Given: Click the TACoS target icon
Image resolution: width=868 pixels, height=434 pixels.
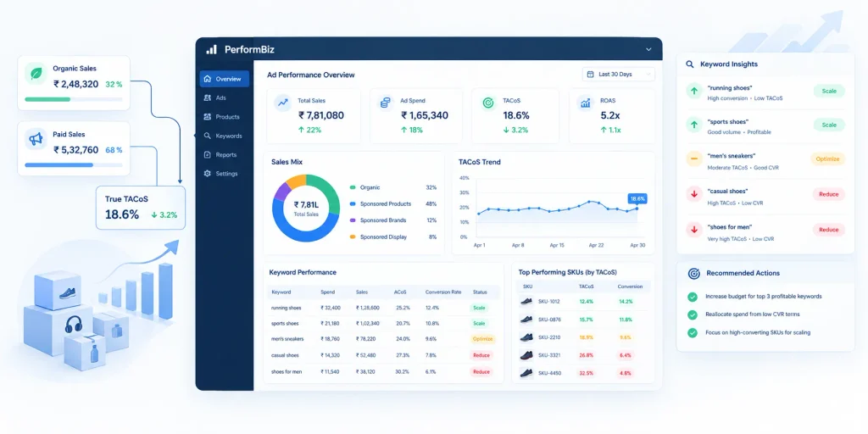Looking at the screenshot, I should (x=488, y=103).
